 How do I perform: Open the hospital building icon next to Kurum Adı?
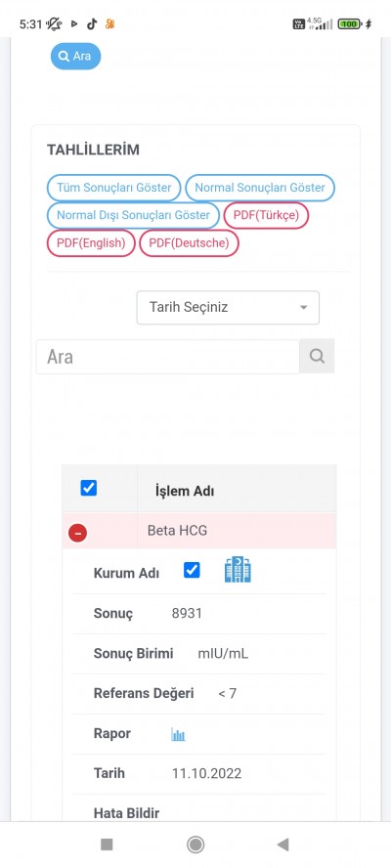[238, 570]
